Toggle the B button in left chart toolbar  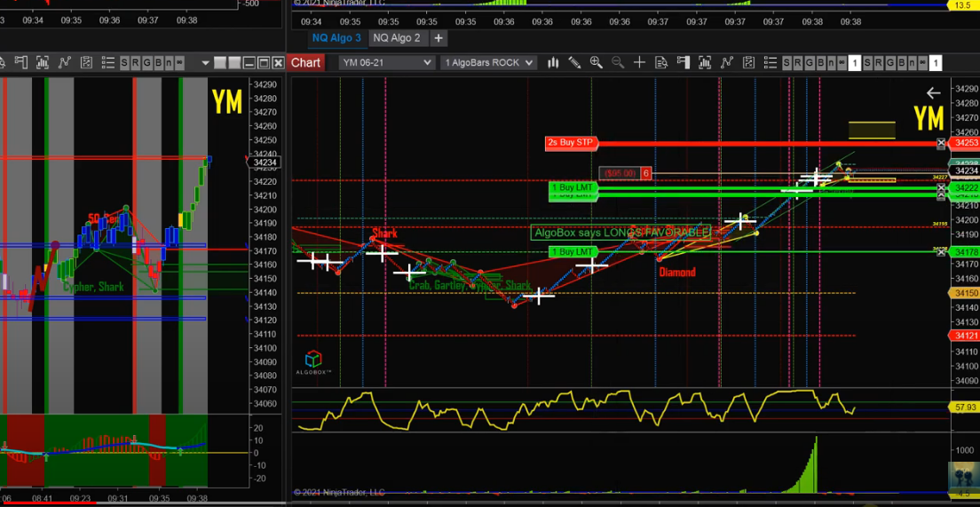click(x=158, y=62)
